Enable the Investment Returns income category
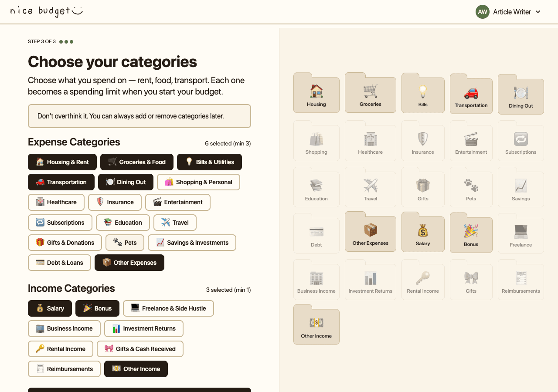558x392 pixels. (x=143, y=328)
